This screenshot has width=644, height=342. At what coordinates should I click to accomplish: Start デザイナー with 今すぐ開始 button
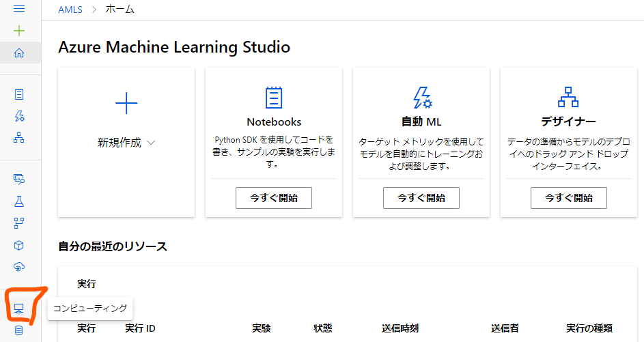click(569, 198)
